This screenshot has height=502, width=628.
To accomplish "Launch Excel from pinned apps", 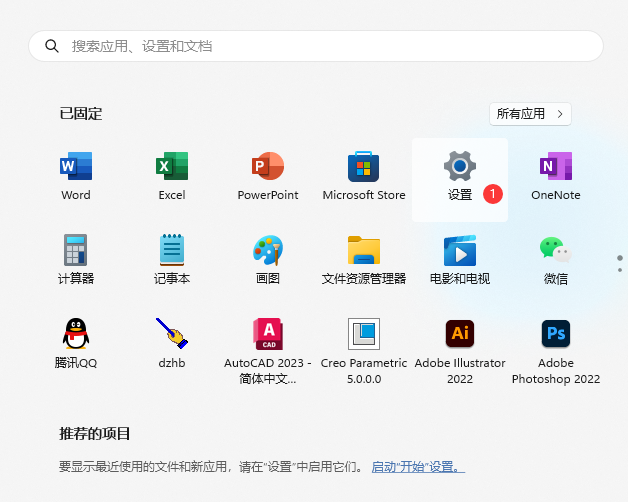I will [x=172, y=176].
